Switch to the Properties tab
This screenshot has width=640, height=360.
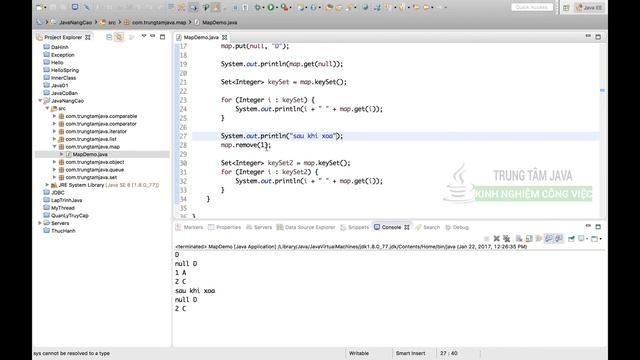point(224,227)
